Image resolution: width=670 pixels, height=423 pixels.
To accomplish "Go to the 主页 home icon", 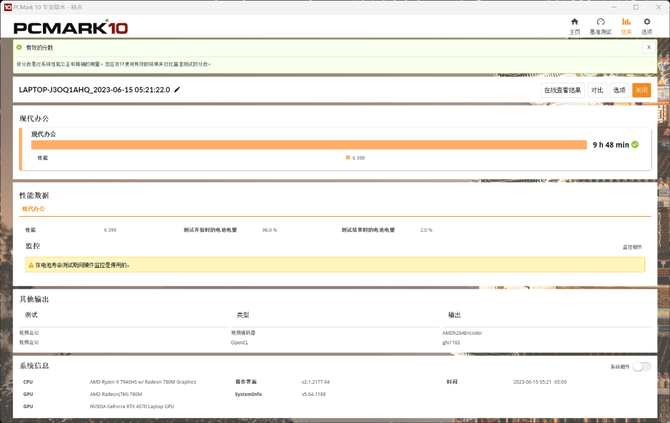I will pos(574,25).
